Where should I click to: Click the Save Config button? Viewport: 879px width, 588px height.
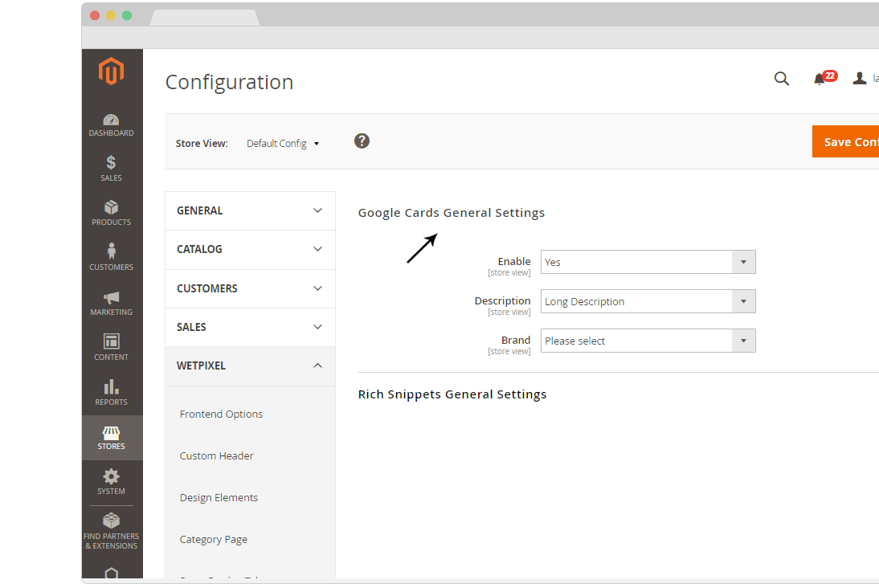(x=845, y=142)
